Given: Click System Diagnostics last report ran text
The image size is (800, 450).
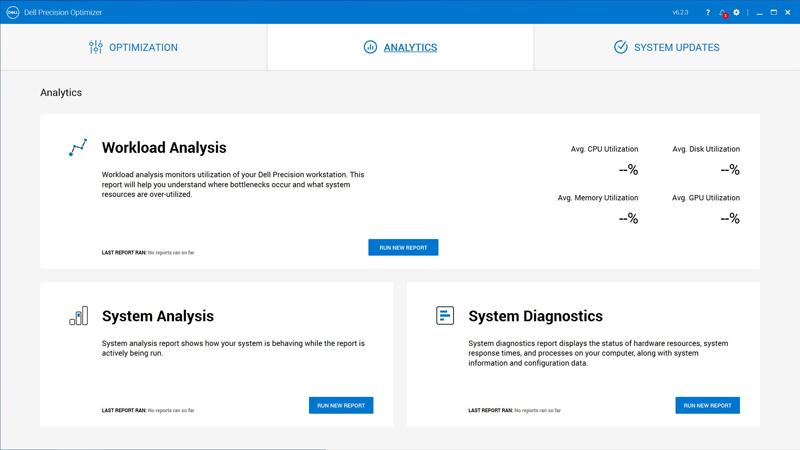Looking at the screenshot, I should point(514,410).
